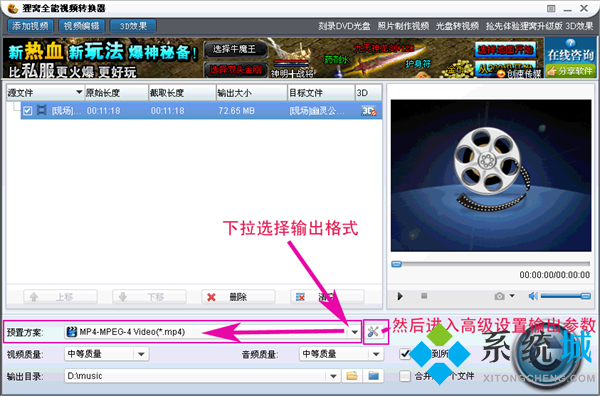Click the 在线咨询 help button
Screen dimensions: 600x396
(x=571, y=51)
